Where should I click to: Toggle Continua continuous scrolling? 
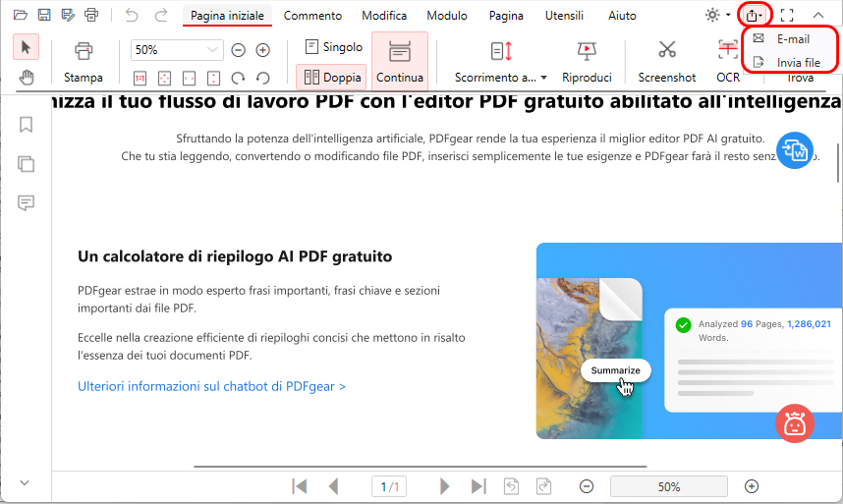400,61
